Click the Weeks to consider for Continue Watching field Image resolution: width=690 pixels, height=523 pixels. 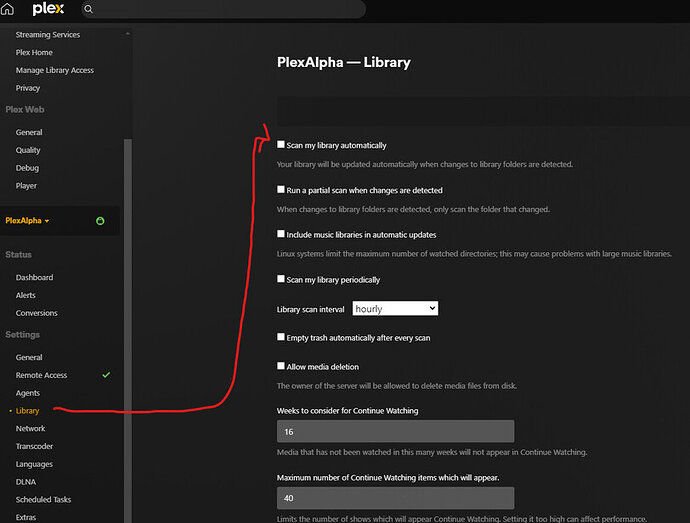[395, 431]
